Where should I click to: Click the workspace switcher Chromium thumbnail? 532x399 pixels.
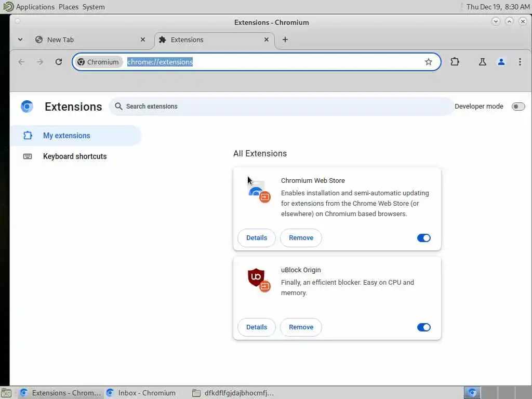click(x=472, y=393)
